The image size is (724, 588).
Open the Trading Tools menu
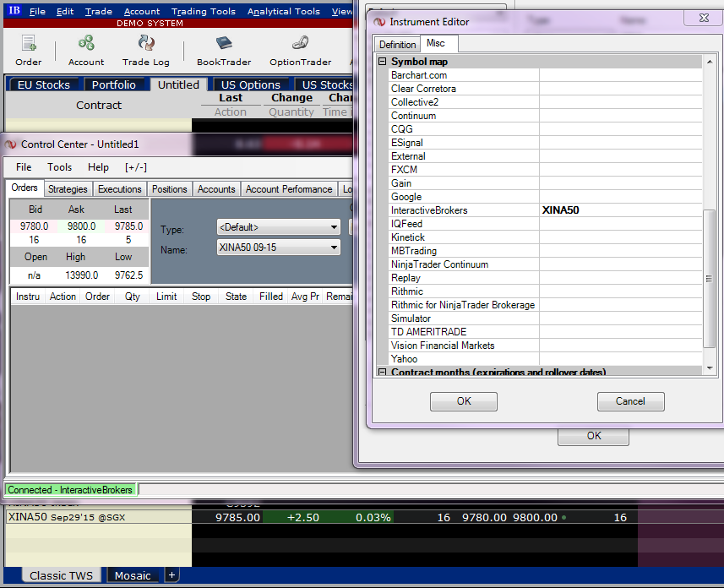[x=203, y=11]
